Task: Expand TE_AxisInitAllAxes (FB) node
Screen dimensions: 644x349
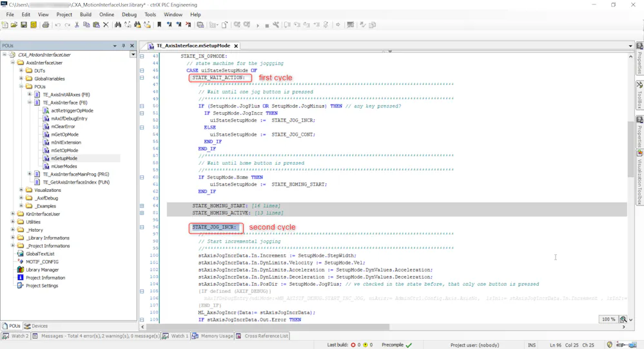Action: pos(30,94)
